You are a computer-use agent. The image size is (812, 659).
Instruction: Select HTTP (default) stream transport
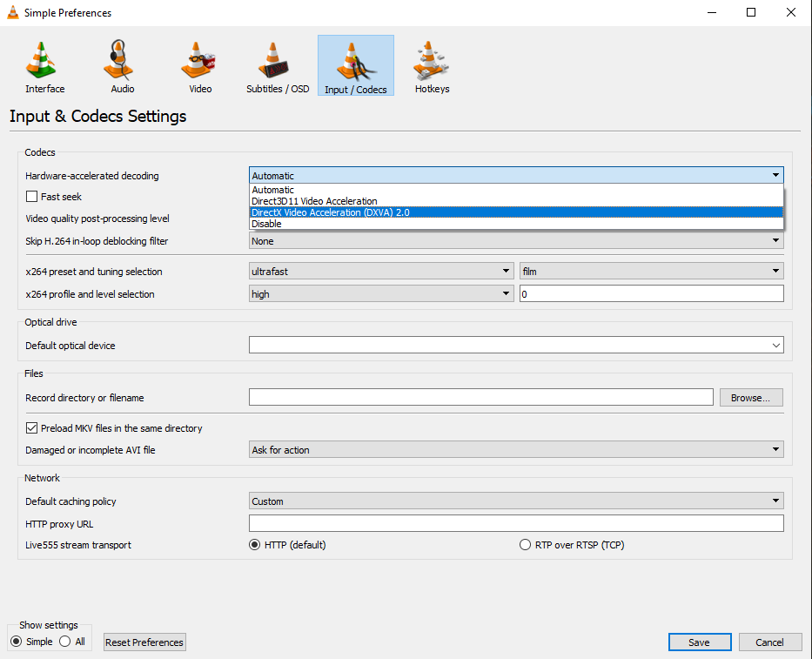(254, 544)
